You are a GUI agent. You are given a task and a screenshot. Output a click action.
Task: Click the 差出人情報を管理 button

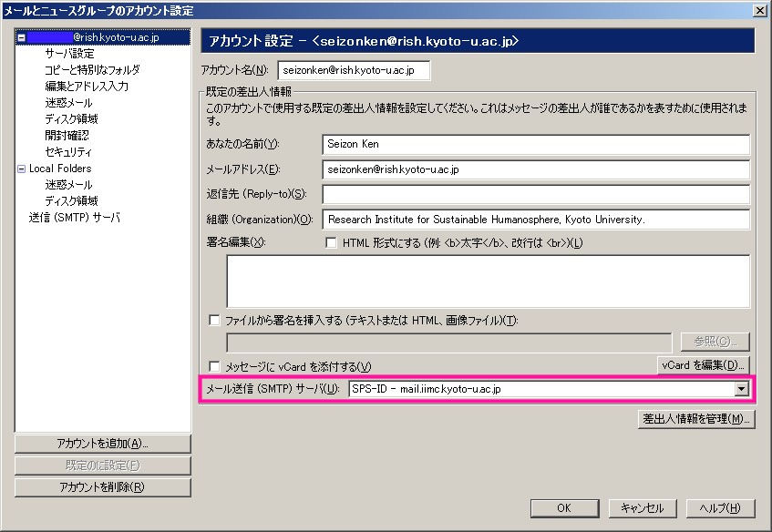pos(696,419)
